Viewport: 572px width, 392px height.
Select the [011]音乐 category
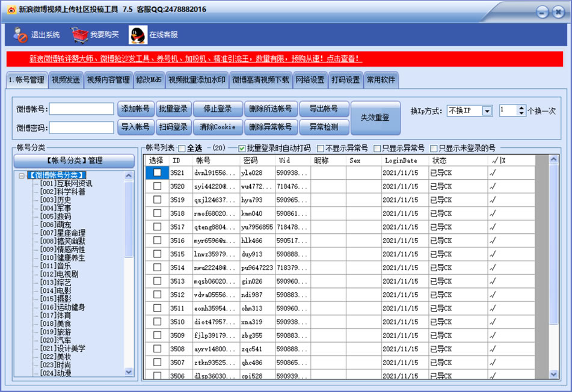click(55, 266)
